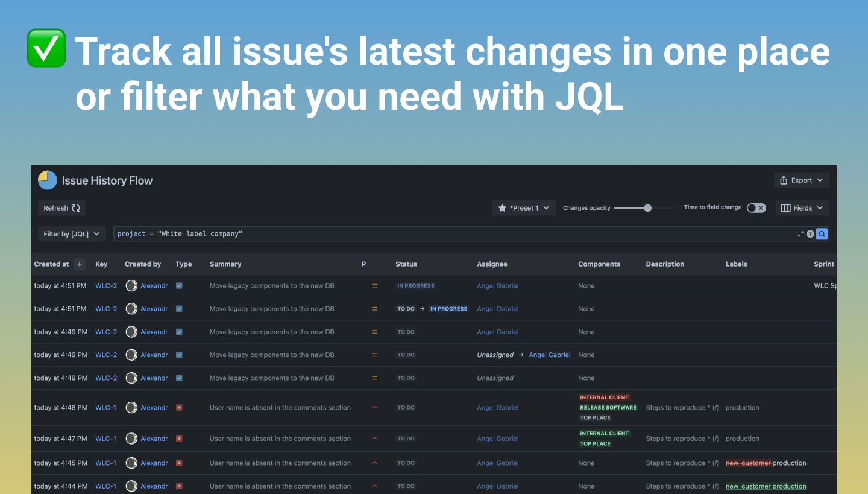The height and width of the screenshot is (494, 868).
Task: Click Alexandr's avatar in the 4:47 PM row
Action: click(131, 439)
